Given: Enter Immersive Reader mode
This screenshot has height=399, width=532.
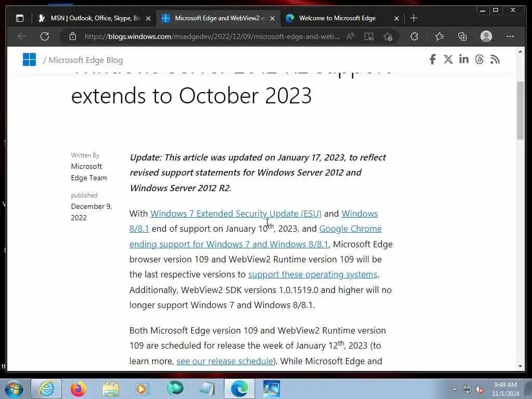Looking at the screenshot, I should pyautogui.click(x=369, y=36).
